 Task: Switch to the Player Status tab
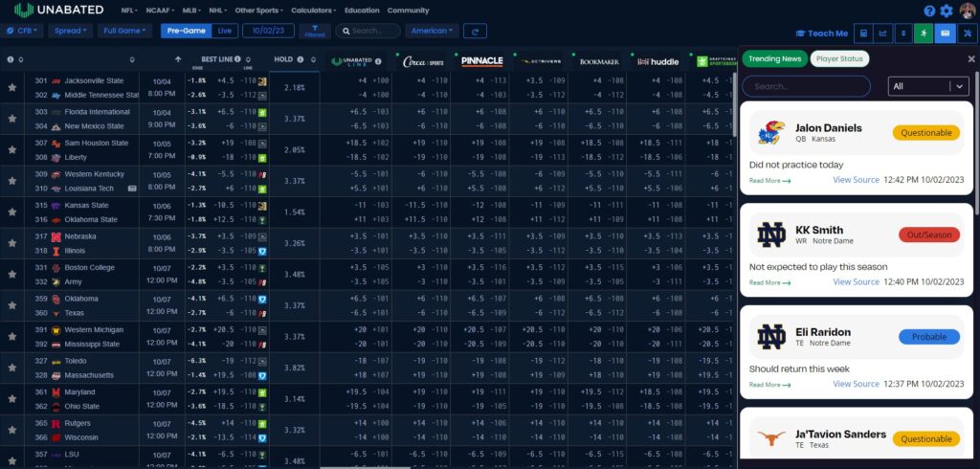[x=840, y=58]
